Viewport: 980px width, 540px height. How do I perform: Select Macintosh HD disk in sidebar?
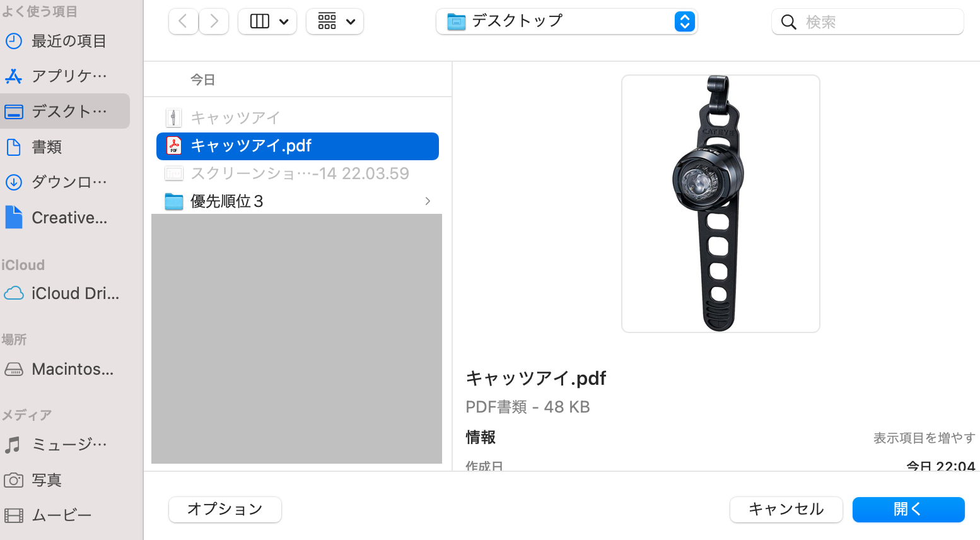(65, 369)
